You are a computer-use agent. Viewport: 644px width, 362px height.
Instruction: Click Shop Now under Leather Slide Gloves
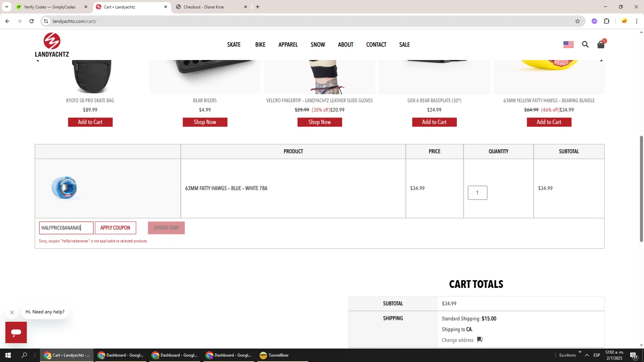(x=319, y=122)
